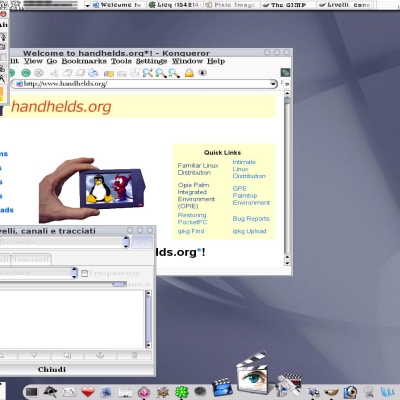Viewport: 400px width, 400px height.
Task: Click the Security padlock icon in Konqueror
Action: [x=189, y=72]
